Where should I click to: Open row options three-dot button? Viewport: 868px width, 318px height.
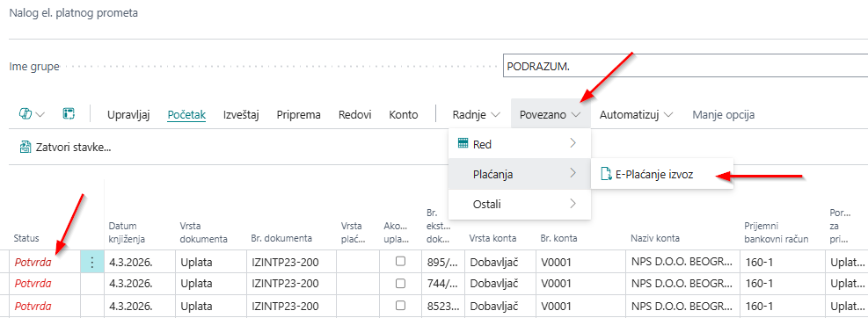91,262
